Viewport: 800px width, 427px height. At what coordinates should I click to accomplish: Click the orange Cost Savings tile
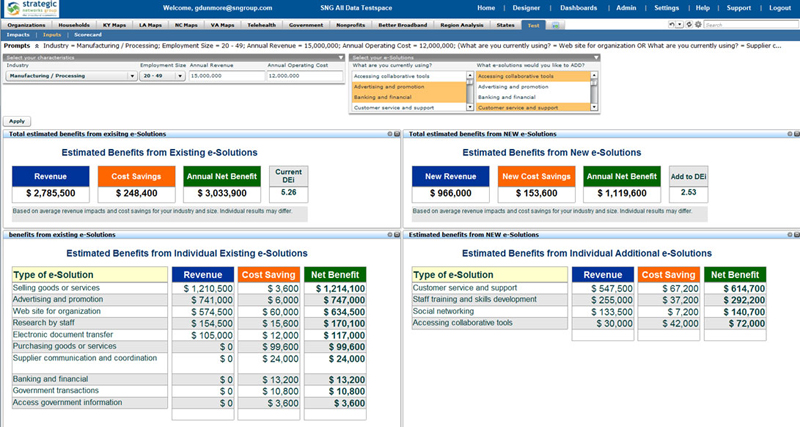(x=136, y=176)
